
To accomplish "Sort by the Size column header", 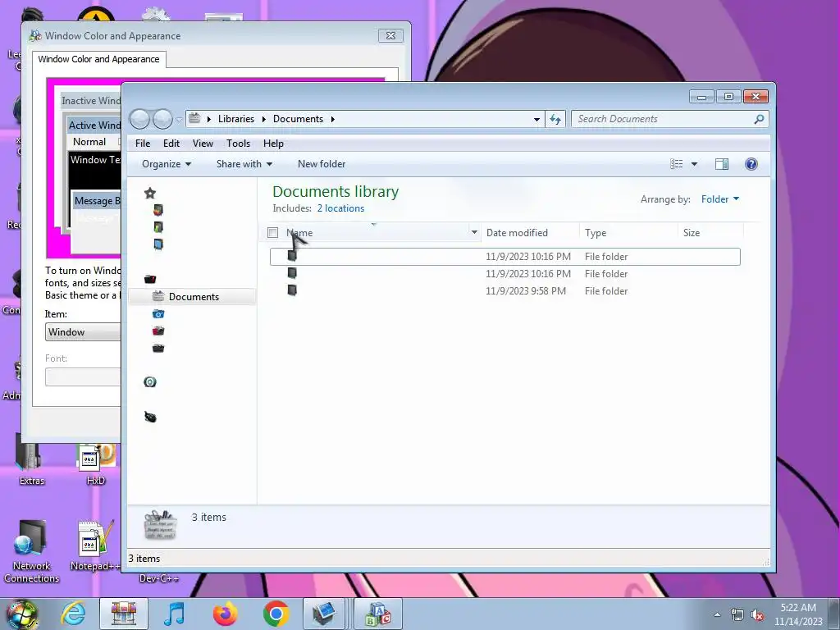I will point(711,232).
